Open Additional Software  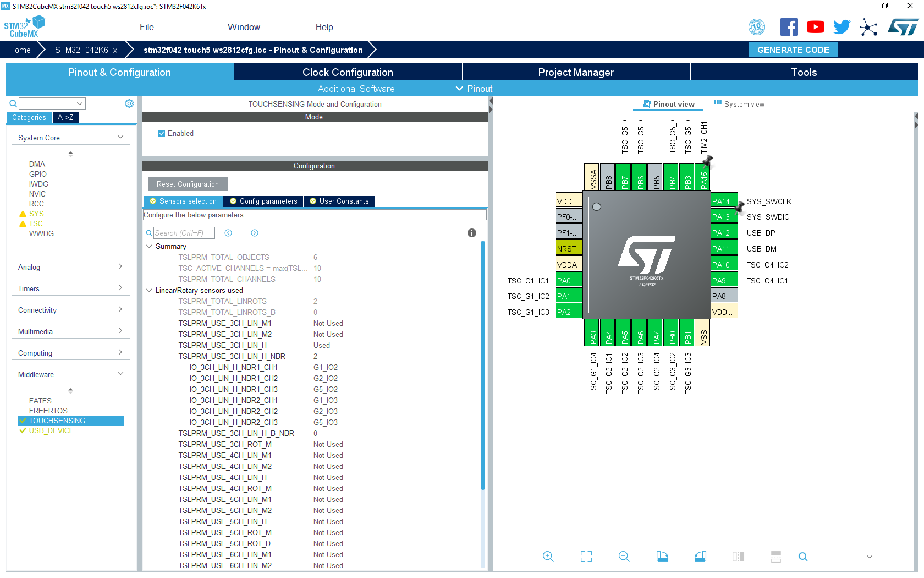(x=356, y=89)
